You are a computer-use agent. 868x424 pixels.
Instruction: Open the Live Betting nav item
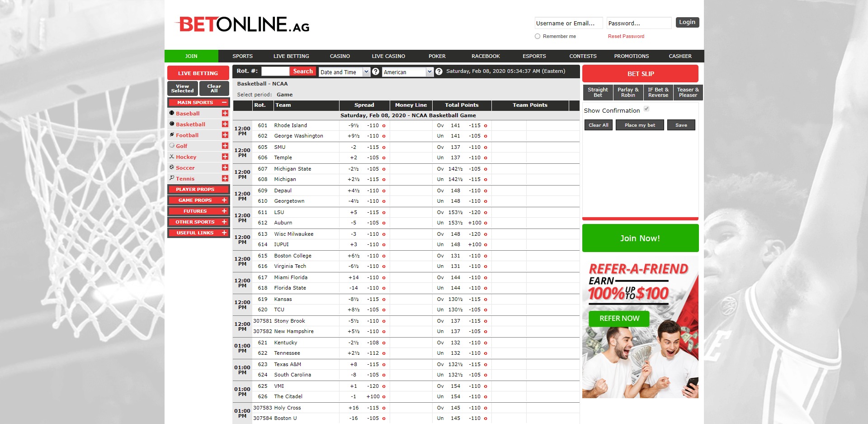tap(291, 56)
